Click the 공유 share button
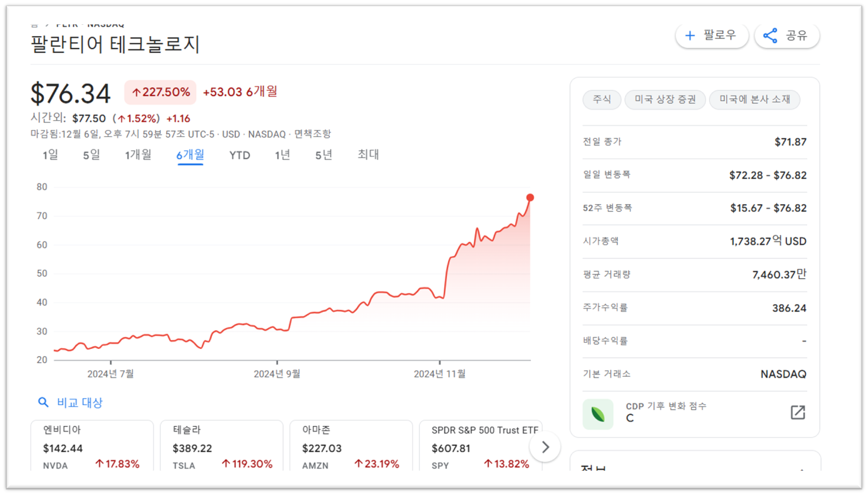This screenshot has width=868, height=495. click(x=786, y=35)
